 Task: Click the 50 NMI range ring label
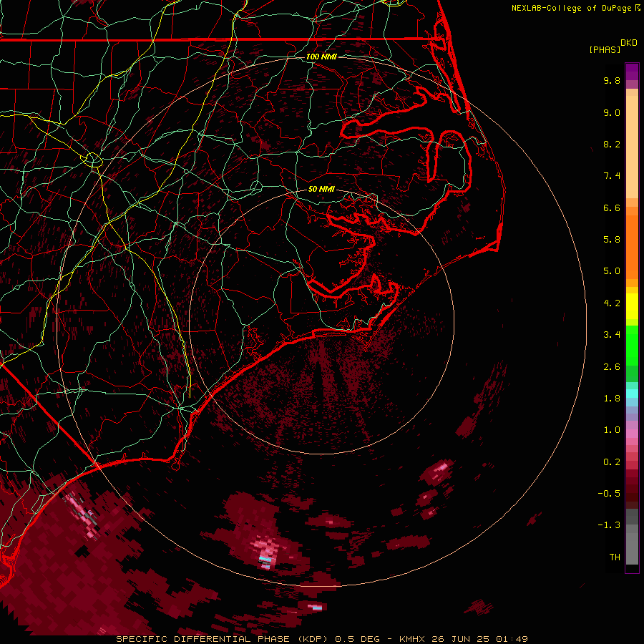coord(321,189)
